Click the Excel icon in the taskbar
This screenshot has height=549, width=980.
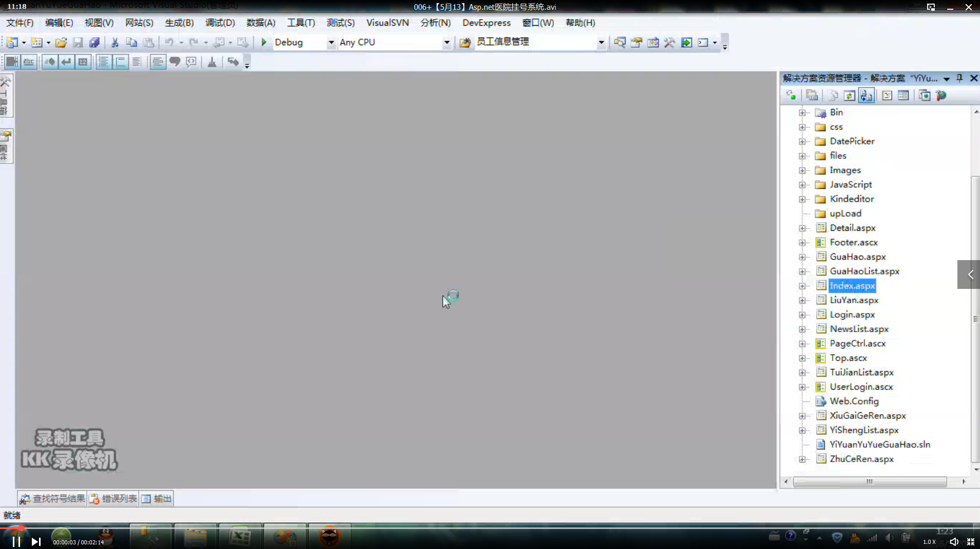click(240, 537)
